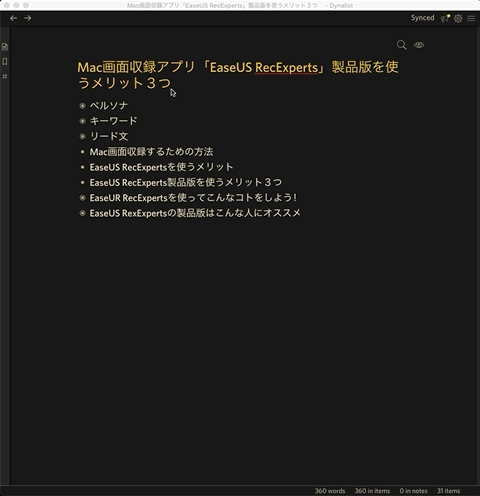480x496 pixels.
Task: Click the 31 items counter
Action: coord(448,491)
